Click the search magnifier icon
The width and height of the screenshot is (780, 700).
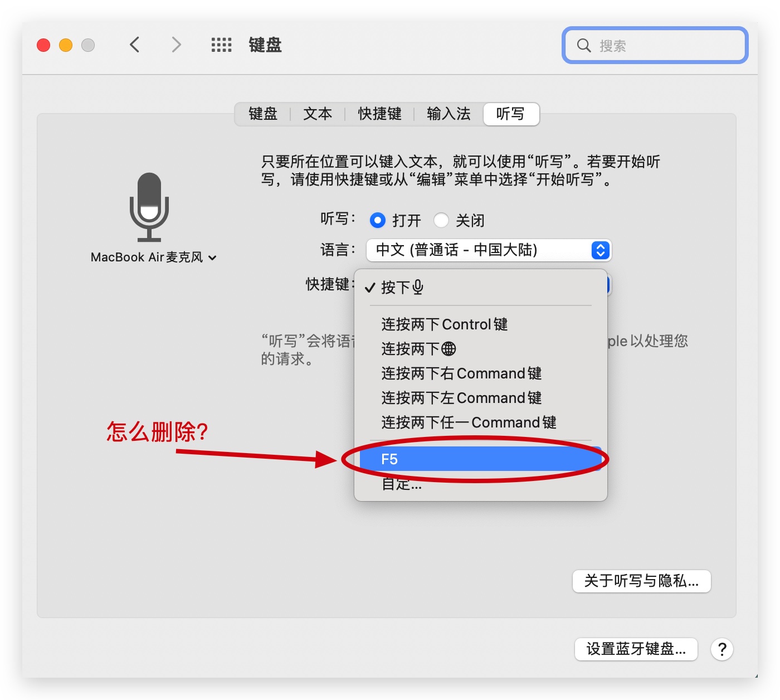pos(583,46)
